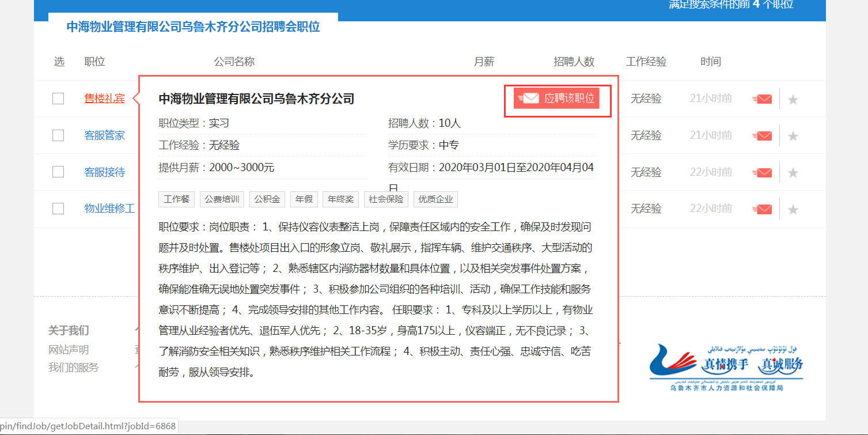Apply via envelope icon in 客服接待 row
This screenshot has width=868, height=435.
coord(762,172)
